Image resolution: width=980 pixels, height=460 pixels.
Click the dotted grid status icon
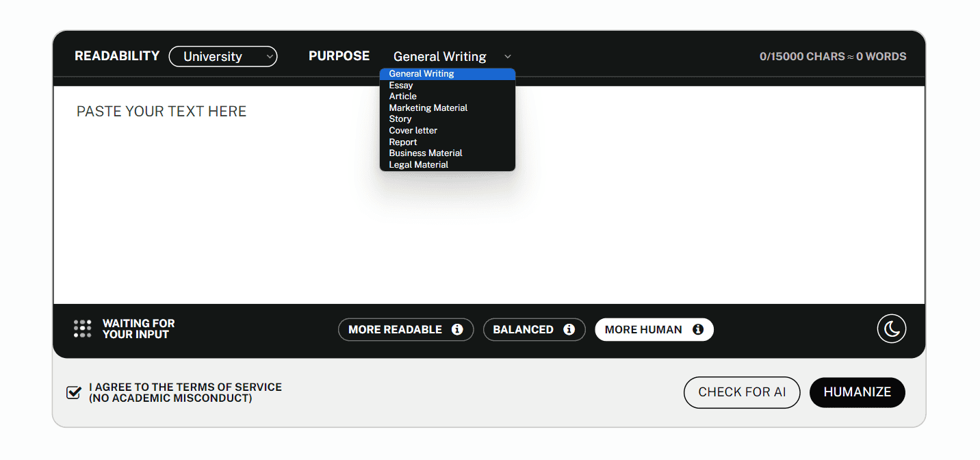click(82, 329)
